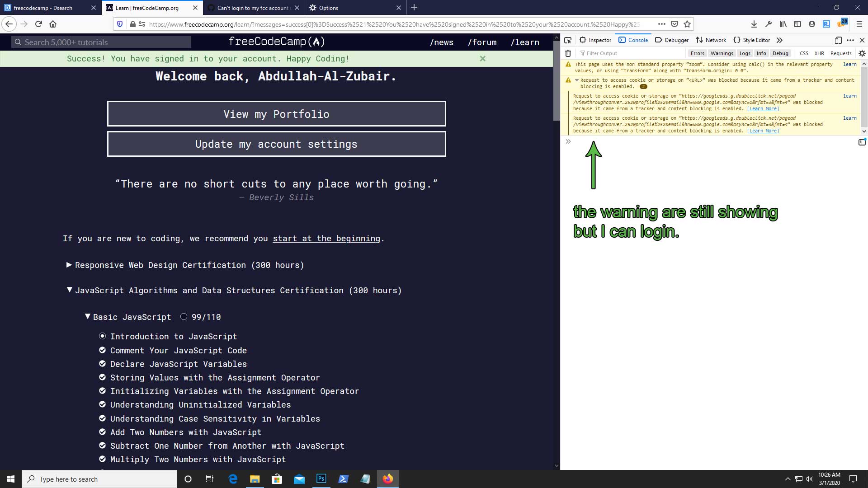Open the start at the beginning link
This screenshot has width=868, height=488.
point(326,239)
